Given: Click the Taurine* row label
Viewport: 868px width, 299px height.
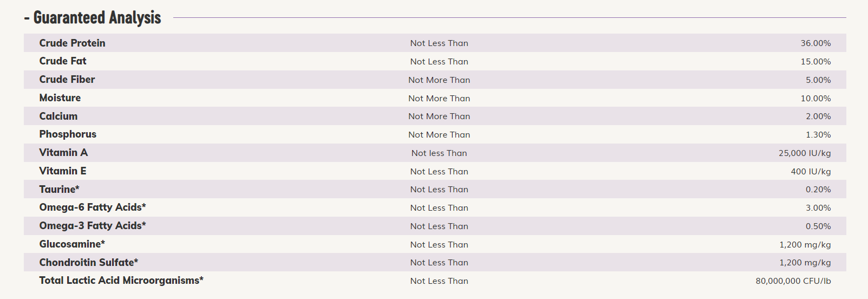Looking at the screenshot, I should pyautogui.click(x=60, y=189).
